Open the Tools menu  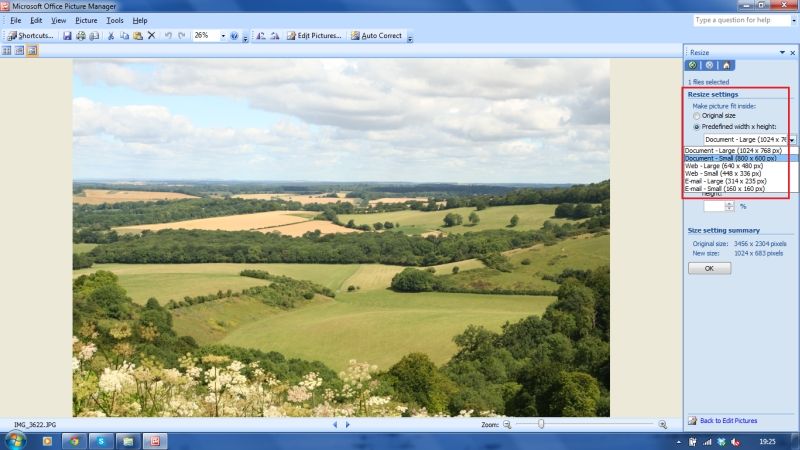[115, 20]
